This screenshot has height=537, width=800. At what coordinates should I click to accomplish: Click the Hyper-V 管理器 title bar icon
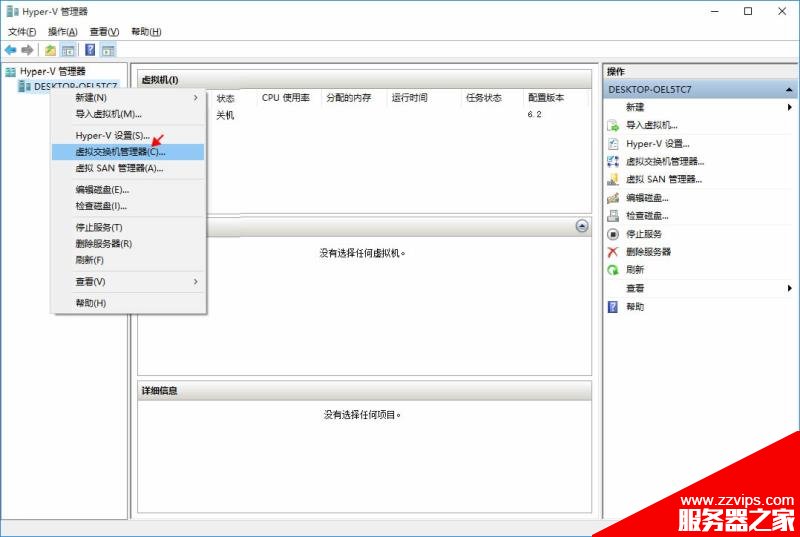(x=12, y=11)
